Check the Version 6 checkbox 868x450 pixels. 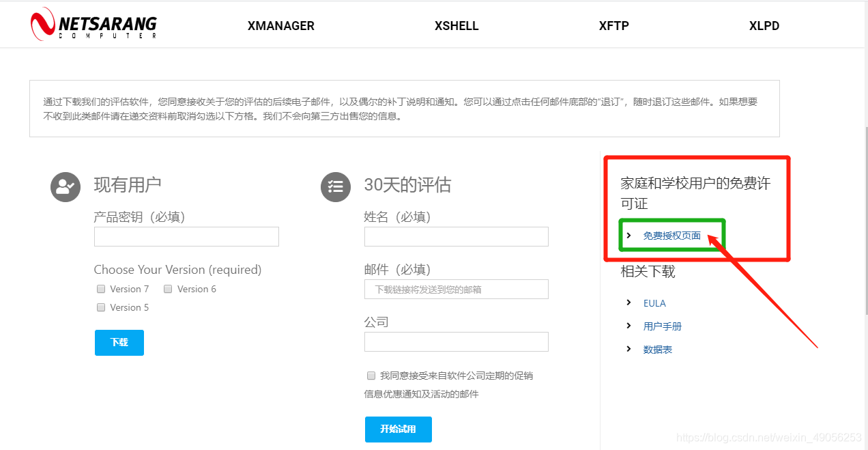coord(168,289)
